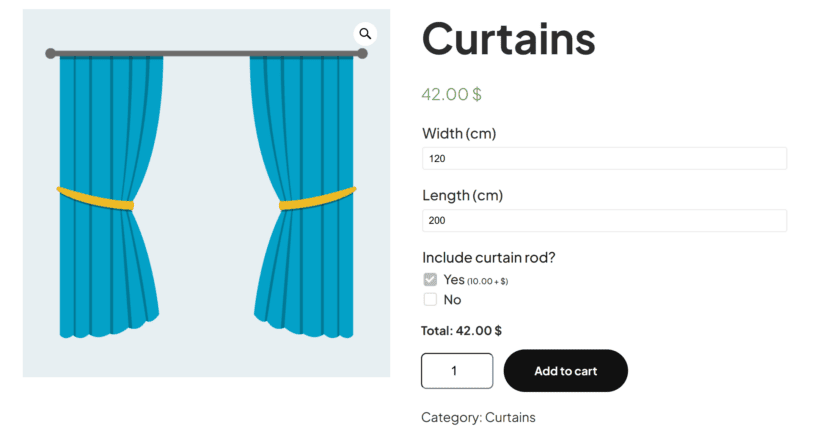Click the quantity field showing 1
820x439 pixels.
[457, 371]
